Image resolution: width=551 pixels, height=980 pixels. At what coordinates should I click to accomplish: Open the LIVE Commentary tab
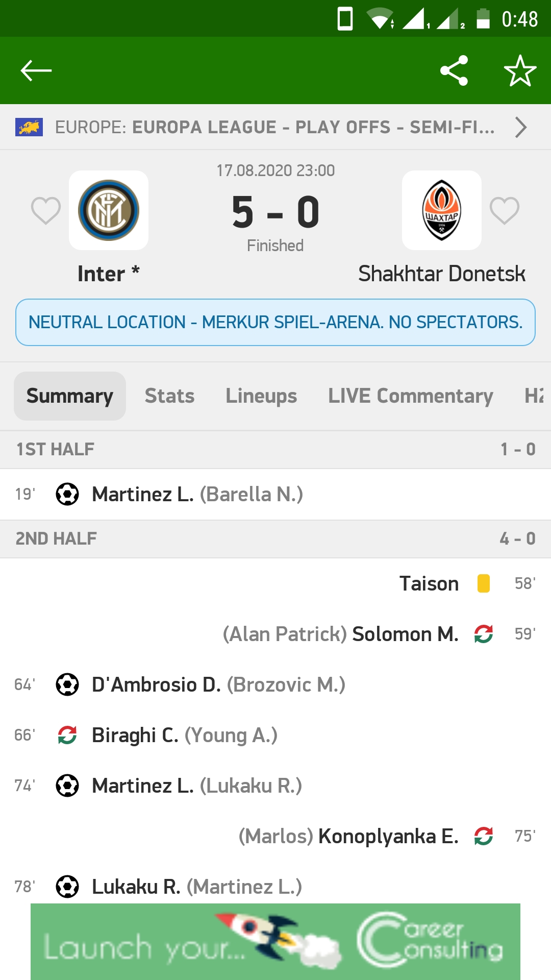point(410,396)
